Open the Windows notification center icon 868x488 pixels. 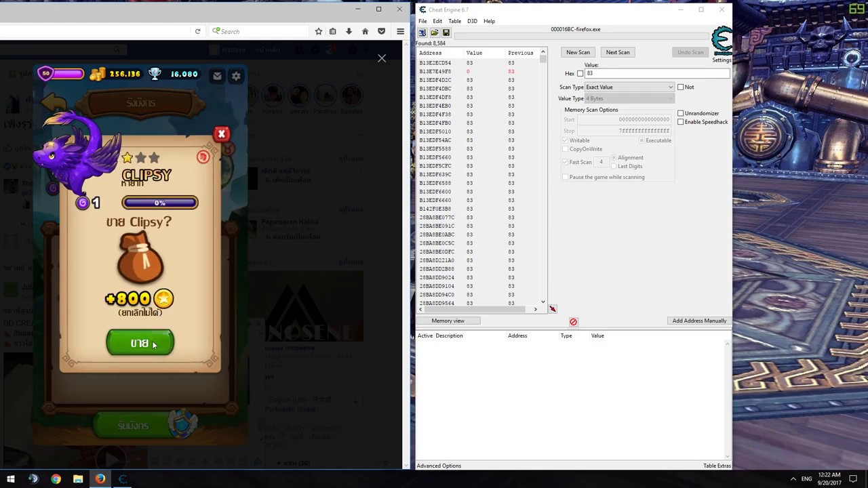pos(854,479)
